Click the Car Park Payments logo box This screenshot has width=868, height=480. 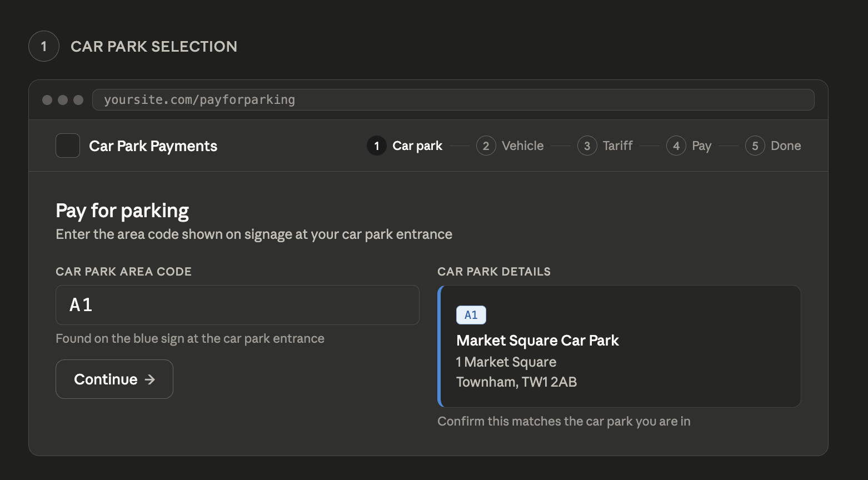(68, 146)
